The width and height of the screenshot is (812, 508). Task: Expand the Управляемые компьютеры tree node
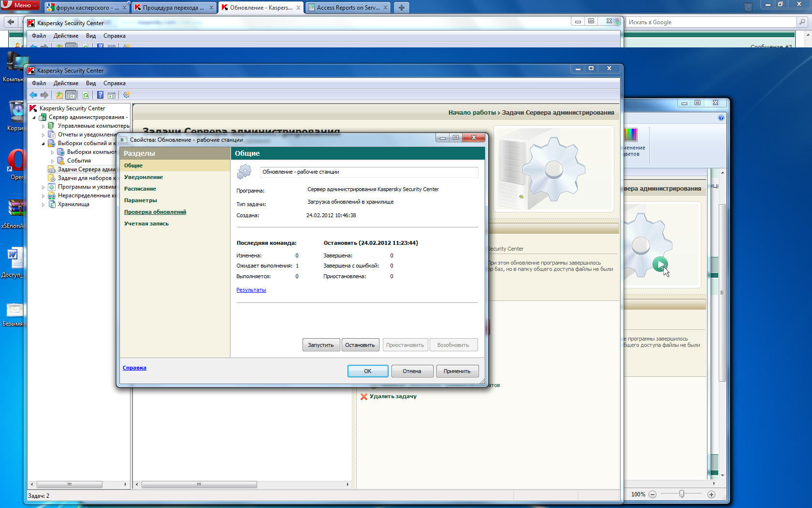click(43, 126)
